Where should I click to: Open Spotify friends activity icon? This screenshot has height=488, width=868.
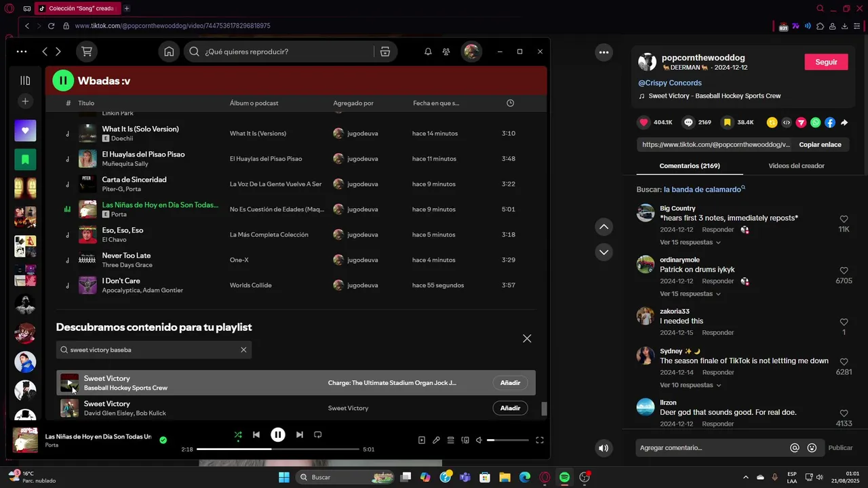[446, 52]
